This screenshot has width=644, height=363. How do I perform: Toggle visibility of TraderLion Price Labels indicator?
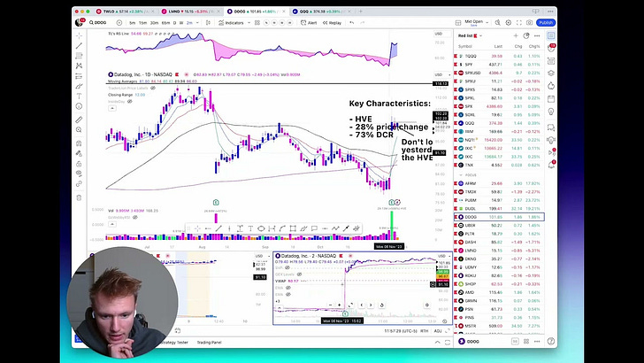(153, 88)
